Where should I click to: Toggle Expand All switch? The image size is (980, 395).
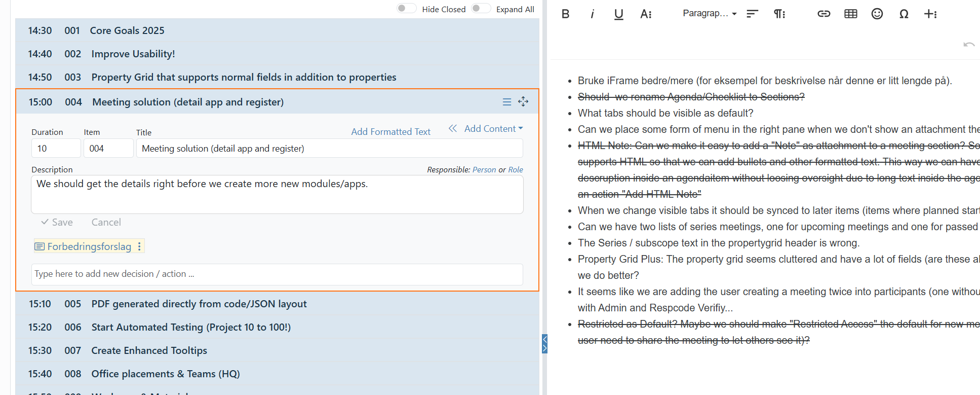481,9
